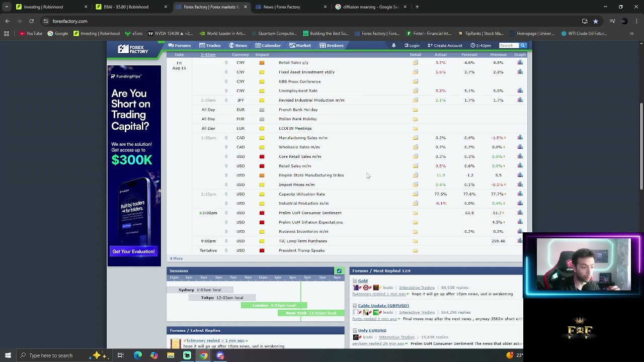644x362 pixels.
Task: Click red impact marker for Retail Sales m/m
Action: [262, 166]
